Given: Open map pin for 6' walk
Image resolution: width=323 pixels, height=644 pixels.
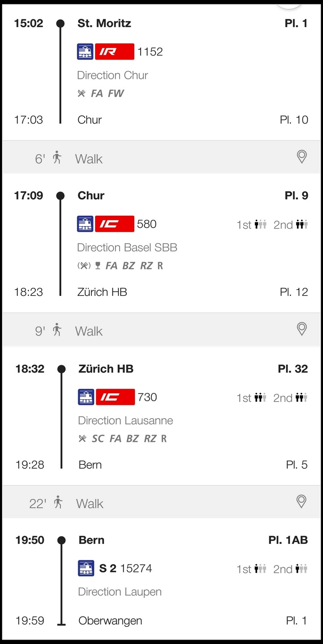Looking at the screenshot, I should click(302, 157).
